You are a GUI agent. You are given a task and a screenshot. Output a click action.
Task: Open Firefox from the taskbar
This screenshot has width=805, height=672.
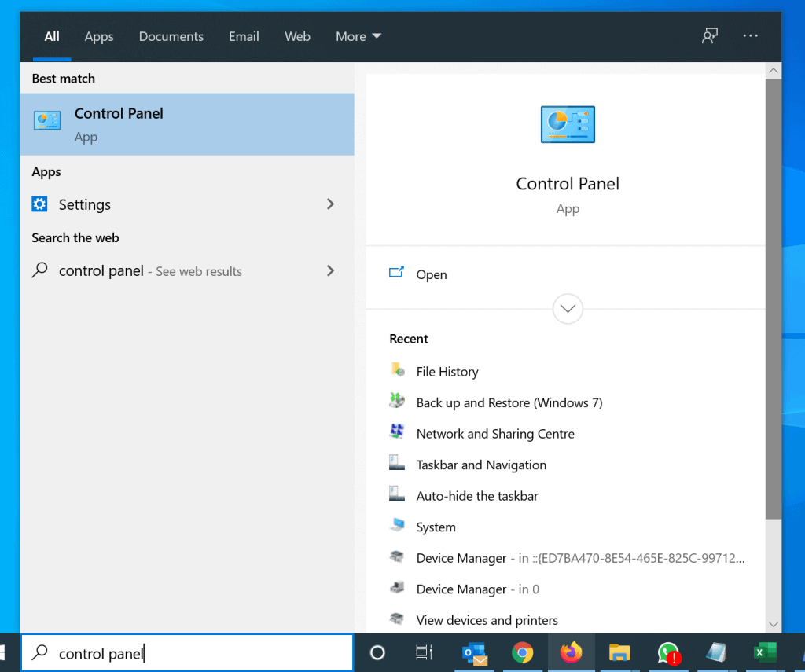[x=571, y=653]
